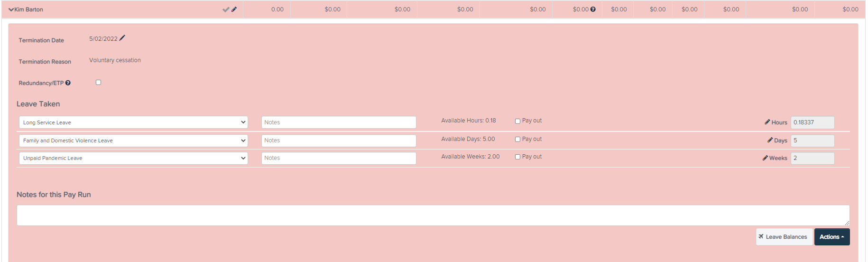
Task: Click the Voluntary cessation reason text
Action: [x=115, y=60]
